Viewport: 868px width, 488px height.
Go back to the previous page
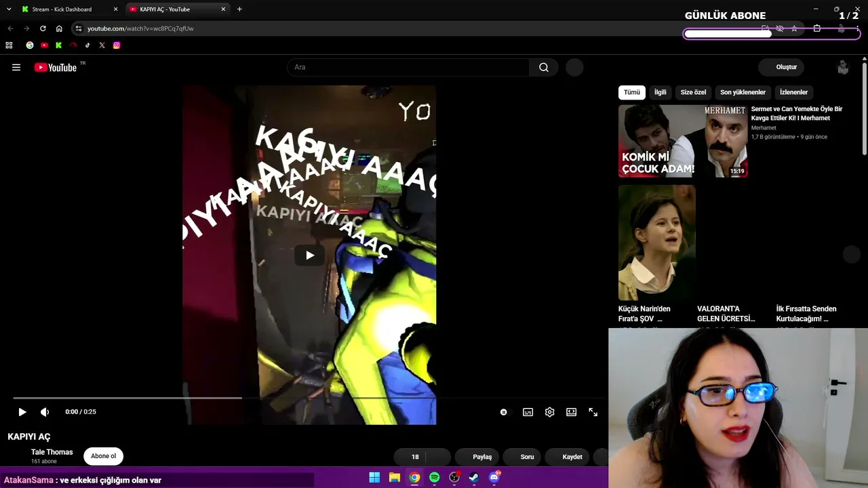coord(10,28)
